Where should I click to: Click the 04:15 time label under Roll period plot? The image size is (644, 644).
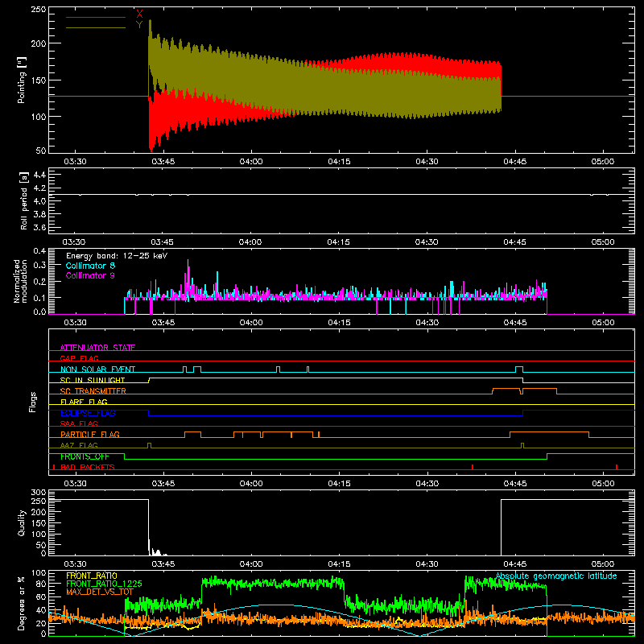tap(338, 242)
